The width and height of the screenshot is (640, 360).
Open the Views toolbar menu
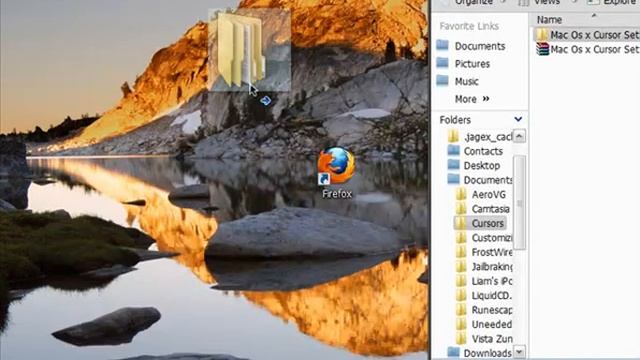547,2
